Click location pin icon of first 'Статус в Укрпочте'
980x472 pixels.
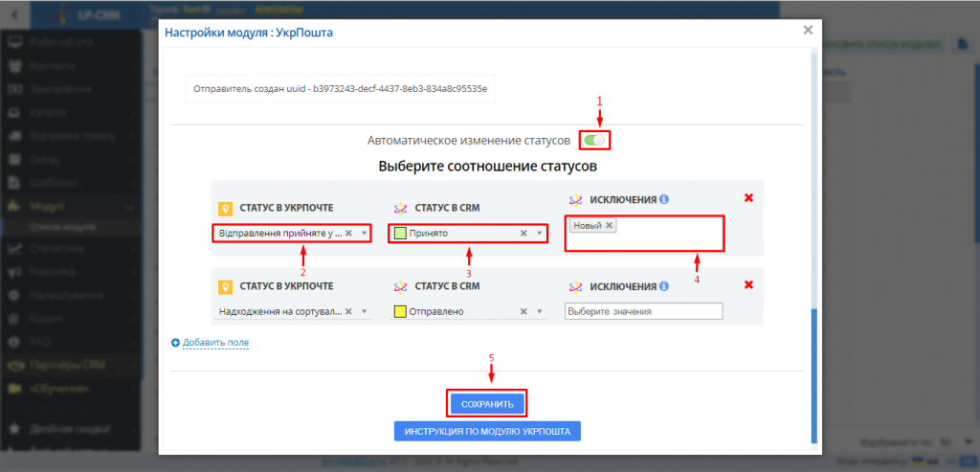tap(224, 209)
